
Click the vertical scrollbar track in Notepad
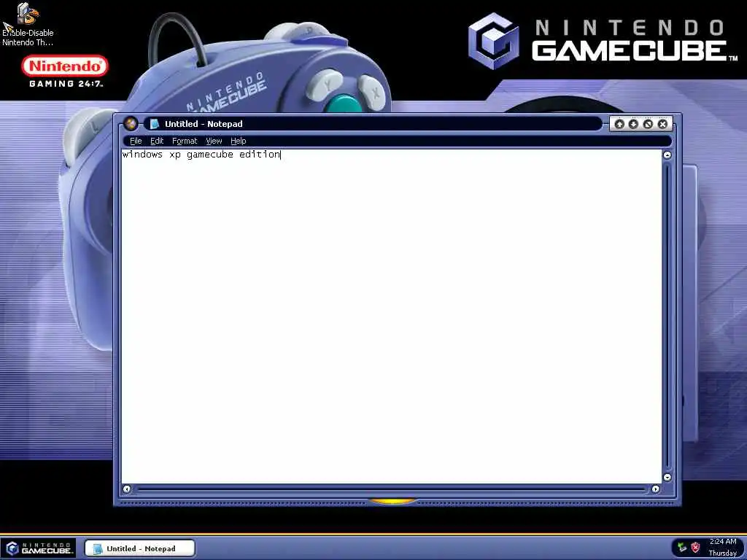tap(667, 316)
